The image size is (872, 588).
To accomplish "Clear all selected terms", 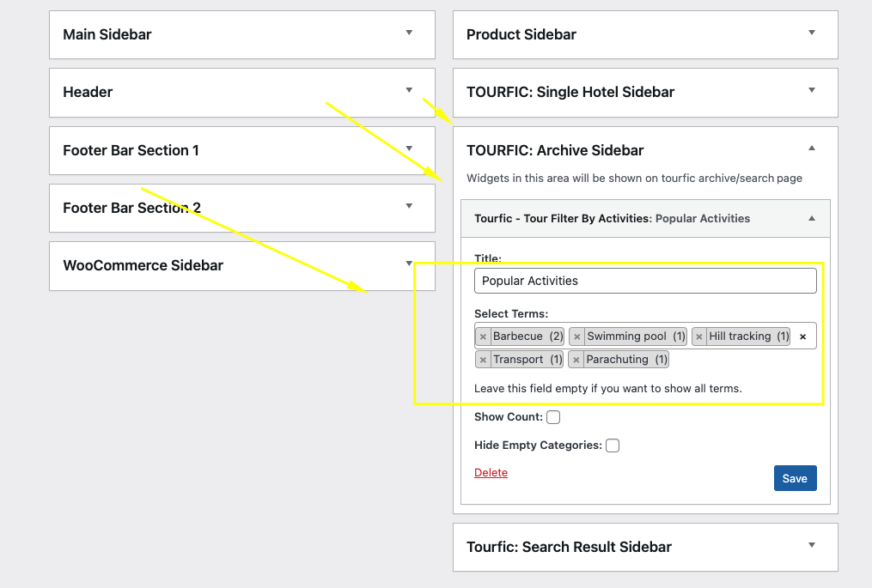I will pyautogui.click(x=802, y=336).
